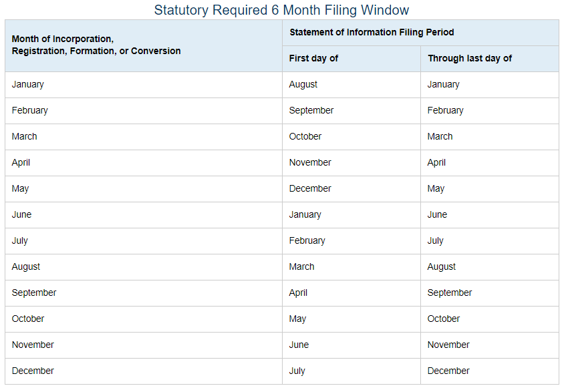This screenshot has height=392, width=566.
Task: Click the 'Statement of Information Filing Period' header
Action: (x=372, y=32)
